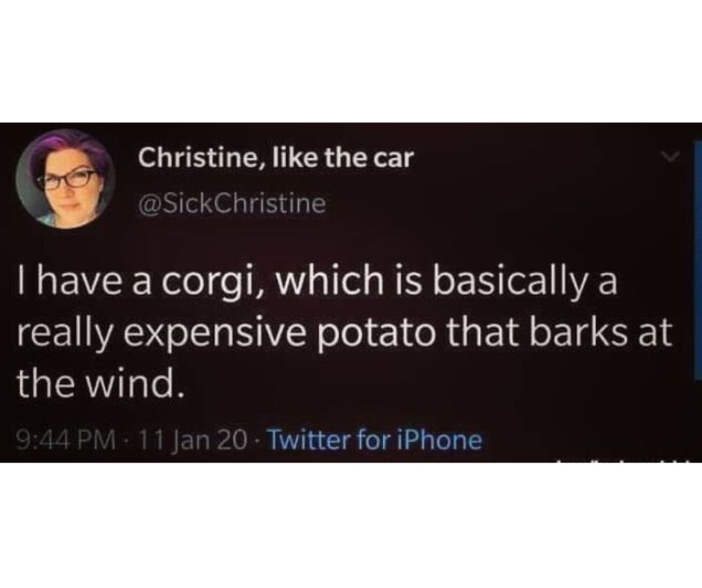702x588 pixels.
Task: Click the 'Twitter for iPhone' source link
Action: click(375, 440)
